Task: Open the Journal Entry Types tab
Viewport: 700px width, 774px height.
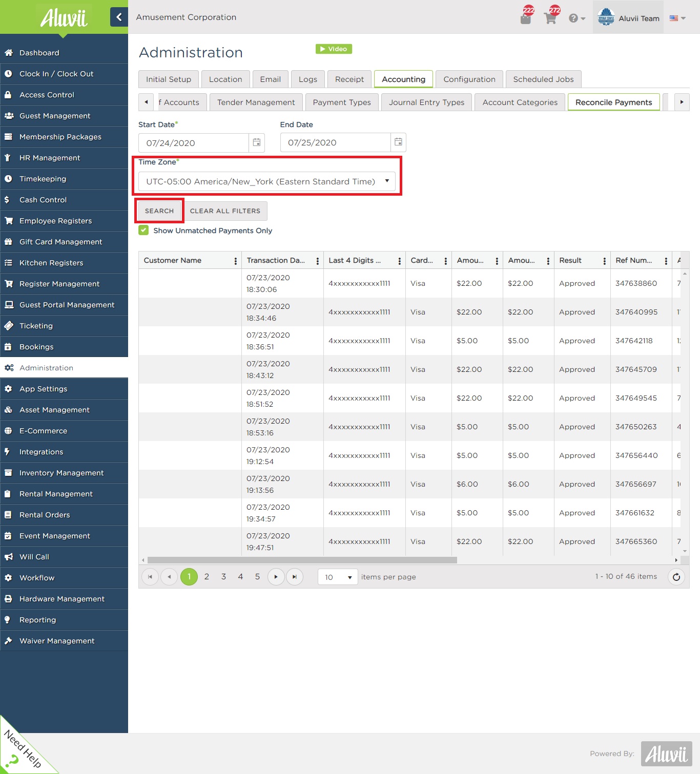Action: click(426, 102)
